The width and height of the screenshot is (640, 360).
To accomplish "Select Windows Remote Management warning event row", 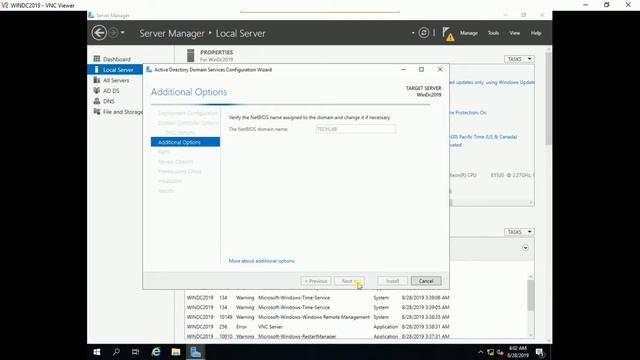I will click(x=318, y=317).
